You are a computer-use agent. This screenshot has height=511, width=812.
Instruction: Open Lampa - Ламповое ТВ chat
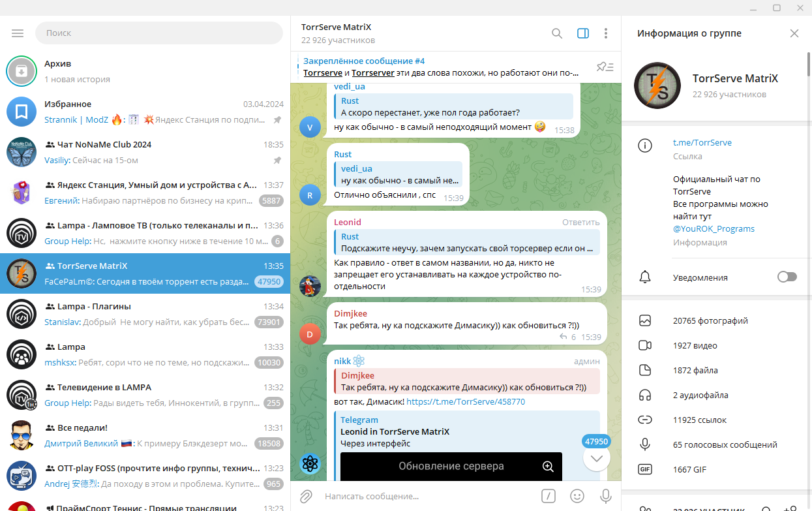click(145, 233)
